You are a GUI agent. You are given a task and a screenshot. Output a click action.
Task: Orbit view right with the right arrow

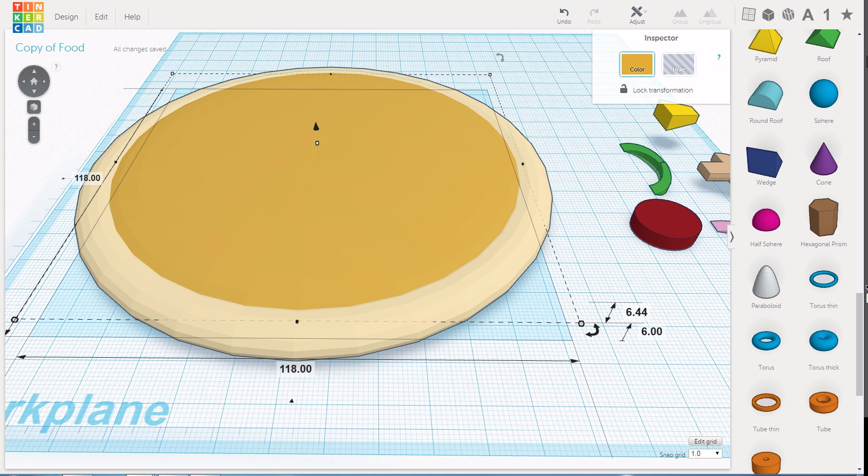(x=45, y=81)
